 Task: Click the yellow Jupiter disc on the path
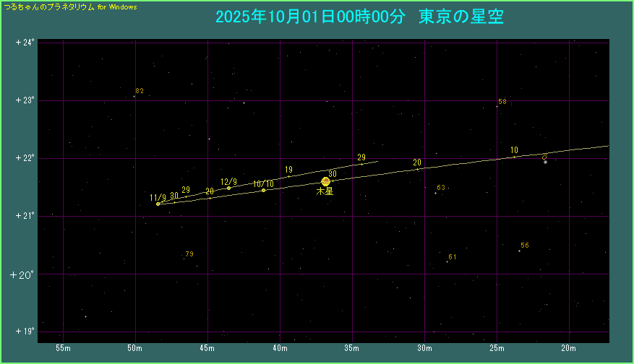[325, 182]
